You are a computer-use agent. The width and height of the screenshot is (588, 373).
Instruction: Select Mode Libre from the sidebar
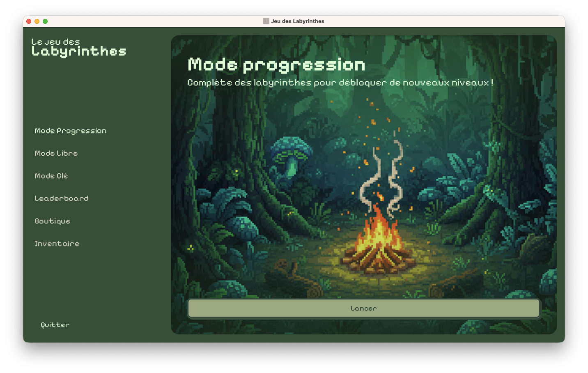tap(56, 153)
